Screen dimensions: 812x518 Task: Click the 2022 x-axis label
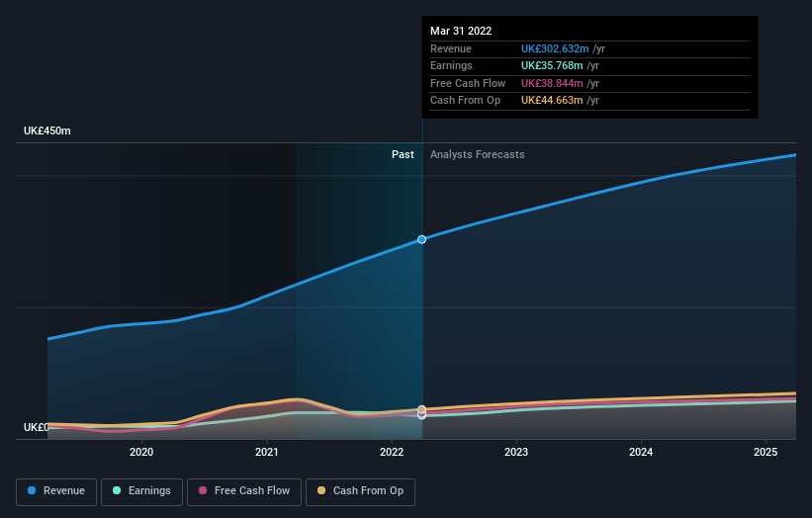click(x=392, y=453)
